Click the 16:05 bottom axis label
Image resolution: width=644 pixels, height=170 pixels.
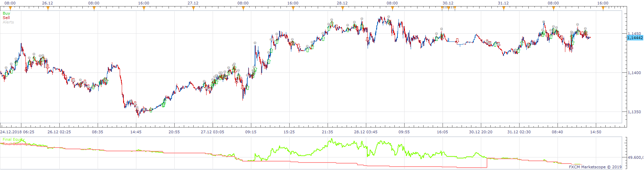click(x=443, y=132)
